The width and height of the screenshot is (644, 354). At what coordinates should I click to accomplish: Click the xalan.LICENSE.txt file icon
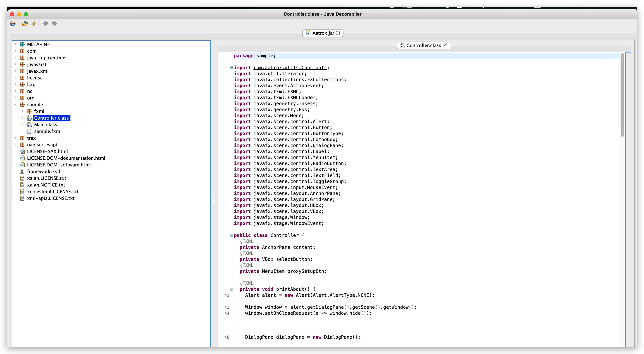click(x=22, y=178)
